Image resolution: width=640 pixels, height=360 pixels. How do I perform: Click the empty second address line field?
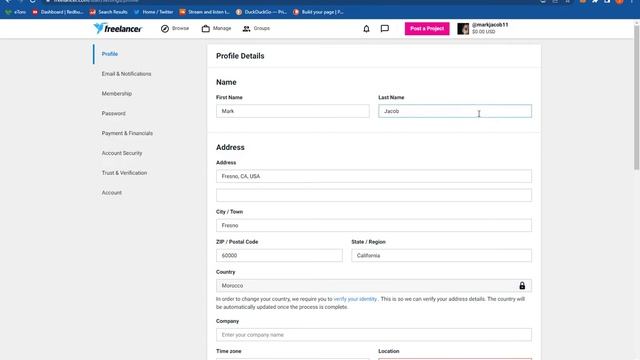click(374, 195)
